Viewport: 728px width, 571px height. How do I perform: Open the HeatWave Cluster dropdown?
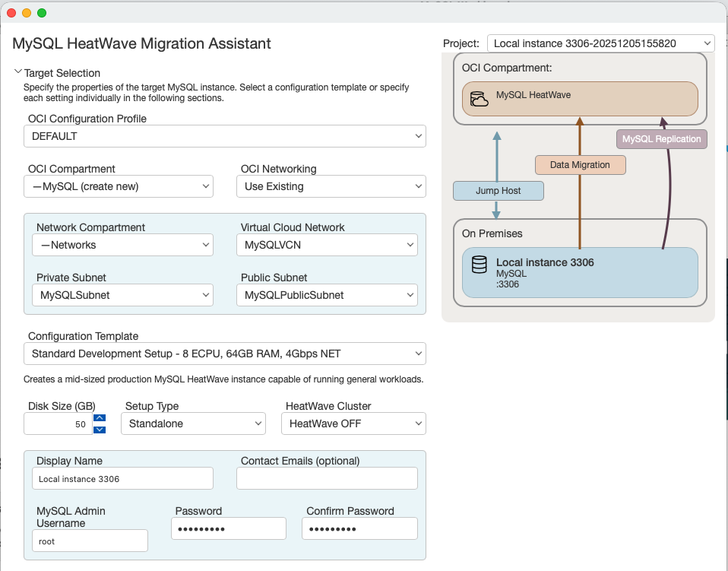353,423
